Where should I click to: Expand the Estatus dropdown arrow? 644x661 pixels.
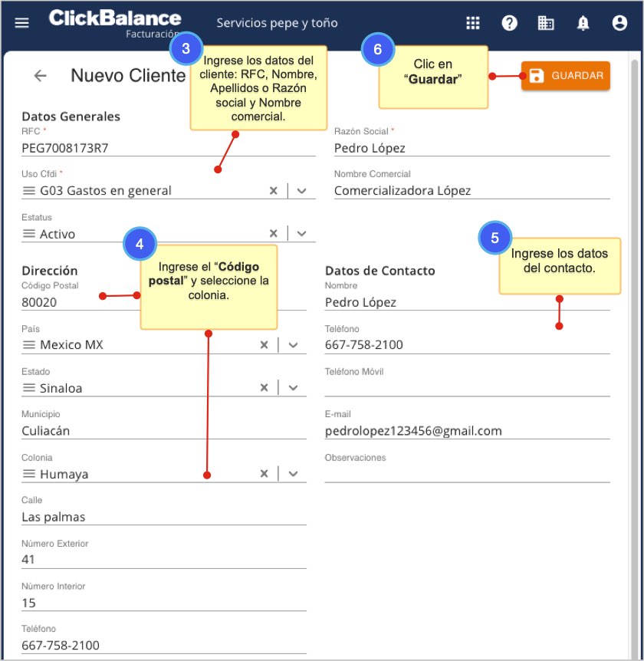tap(302, 234)
